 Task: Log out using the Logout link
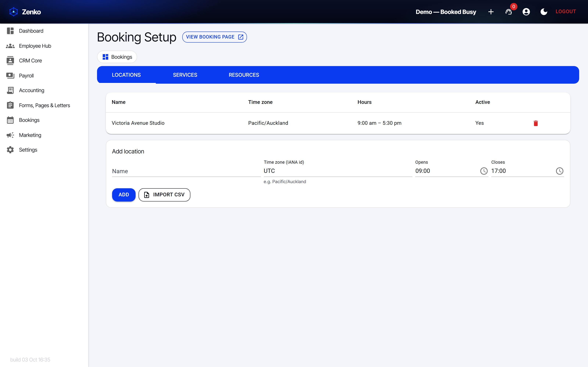(x=566, y=11)
